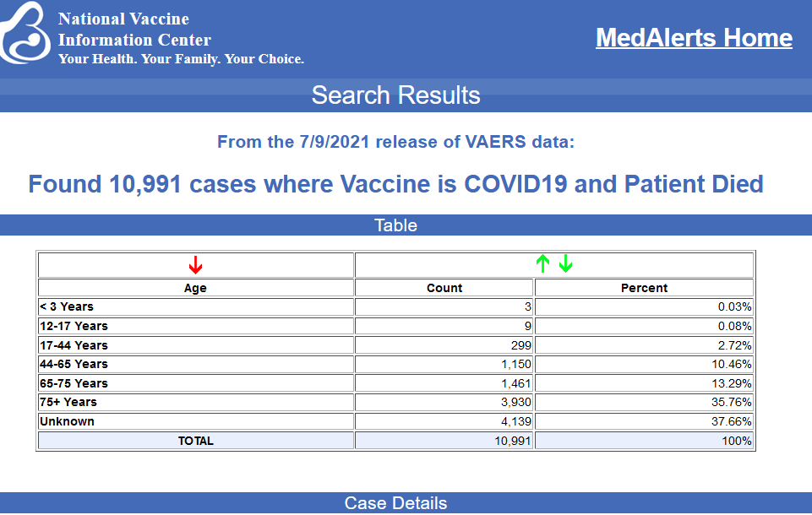Select the Table section bar
The height and width of the screenshot is (515, 812).
[395, 225]
